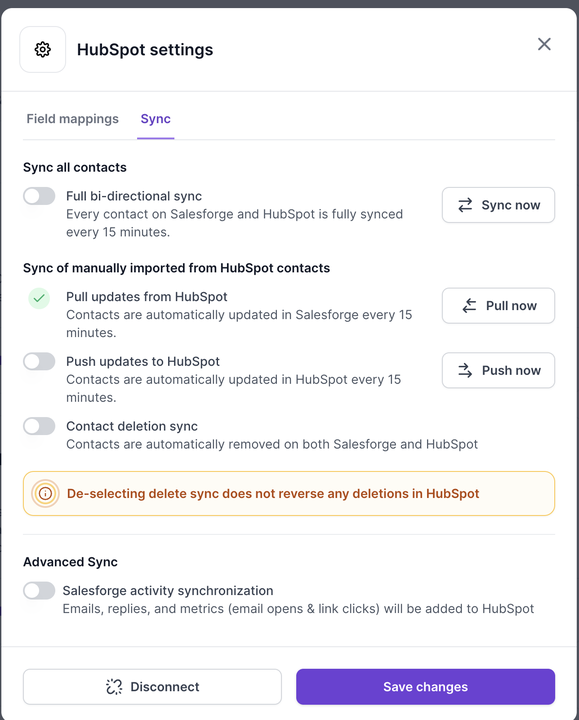The image size is (579, 720).
Task: Click the De-selecting delete sync warning banner
Action: coord(289,494)
